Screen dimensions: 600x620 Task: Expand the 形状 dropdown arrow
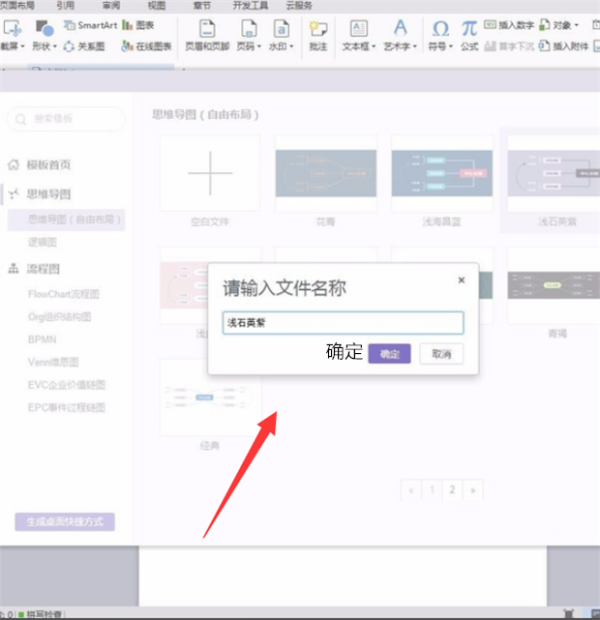tap(55, 46)
